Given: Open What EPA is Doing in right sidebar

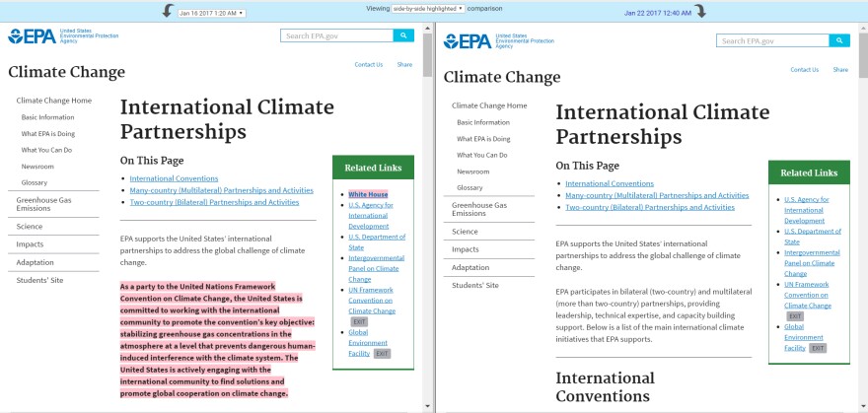Looking at the screenshot, I should click(x=484, y=139).
